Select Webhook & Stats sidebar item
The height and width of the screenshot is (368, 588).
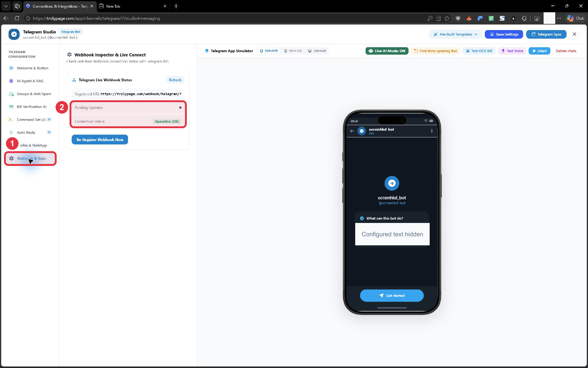click(x=30, y=159)
